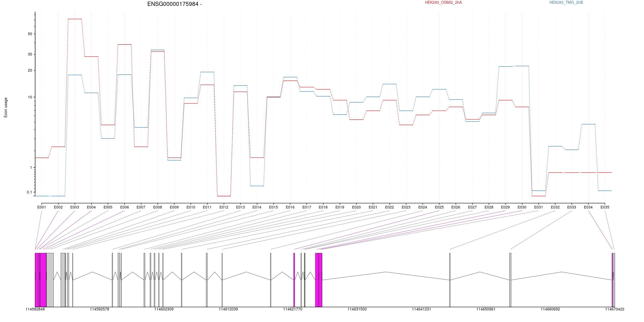Click y-axis tick label 30
The height and width of the screenshot is (322, 644).
(30, 54)
